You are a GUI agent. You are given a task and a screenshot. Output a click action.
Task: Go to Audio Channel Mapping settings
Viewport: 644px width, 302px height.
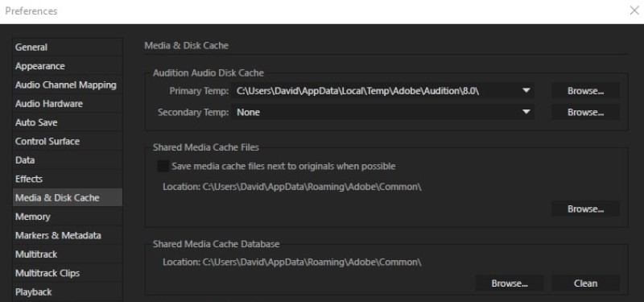coord(68,85)
